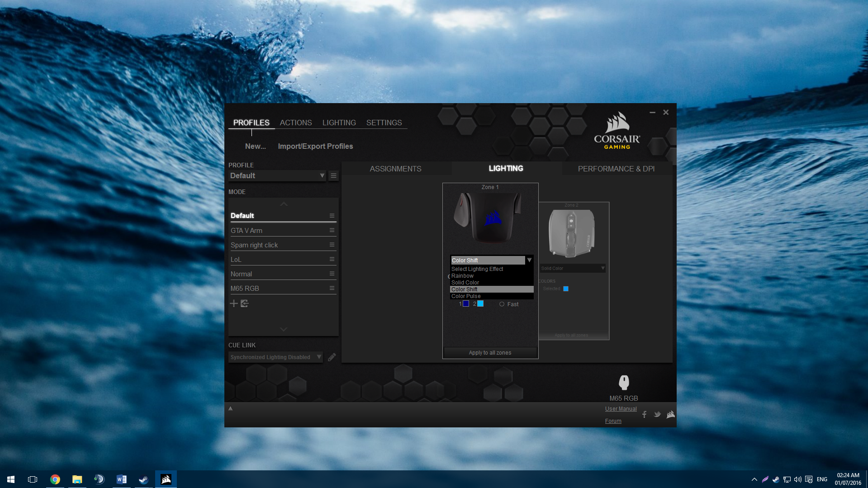Open Corsair Twitter page icon
Screen dimensions: 868x488
(657, 414)
